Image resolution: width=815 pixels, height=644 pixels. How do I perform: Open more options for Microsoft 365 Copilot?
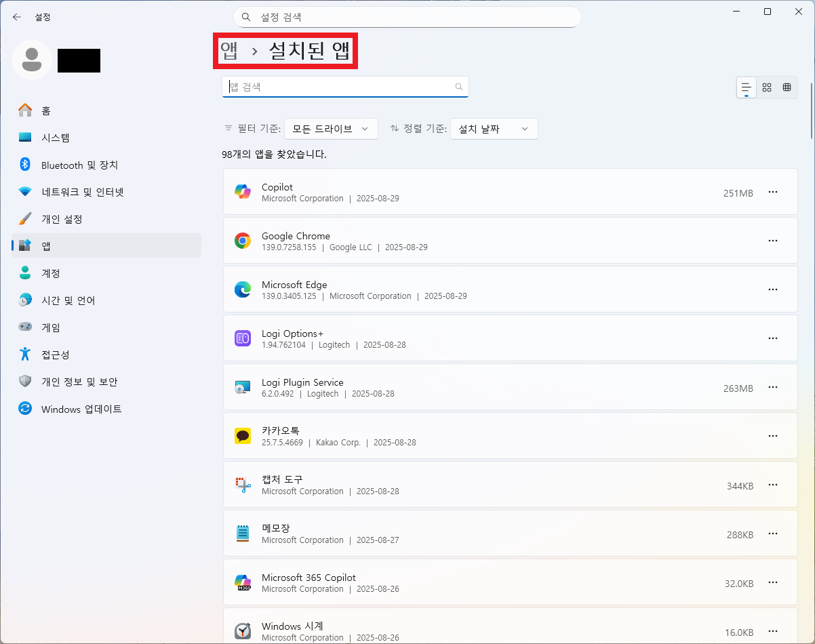coord(773,582)
